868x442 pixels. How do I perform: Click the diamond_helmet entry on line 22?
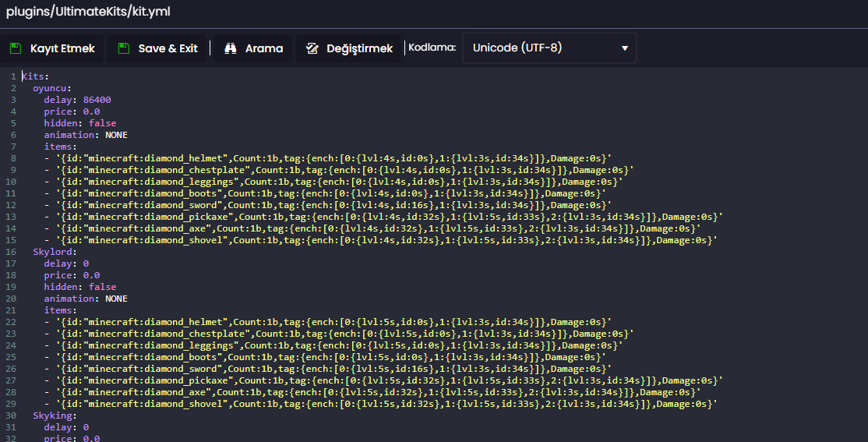[x=328, y=322]
